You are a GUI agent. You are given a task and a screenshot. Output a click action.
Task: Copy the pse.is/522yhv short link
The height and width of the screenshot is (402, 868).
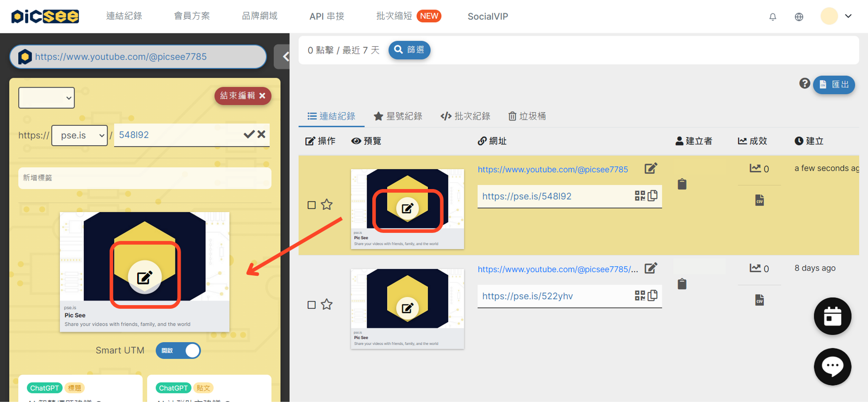[x=652, y=296]
